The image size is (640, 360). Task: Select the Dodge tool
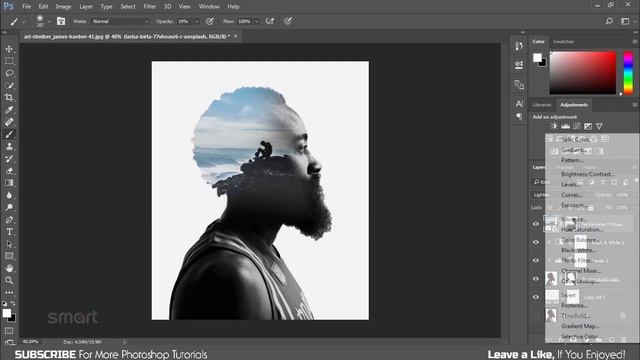point(9,207)
